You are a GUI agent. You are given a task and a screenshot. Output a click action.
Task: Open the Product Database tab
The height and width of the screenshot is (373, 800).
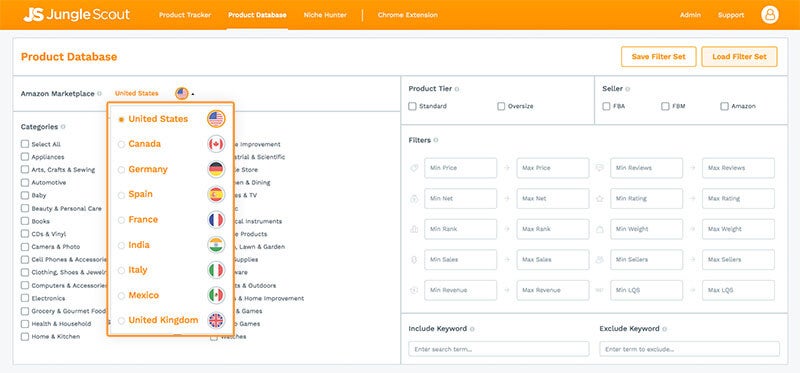tap(257, 15)
